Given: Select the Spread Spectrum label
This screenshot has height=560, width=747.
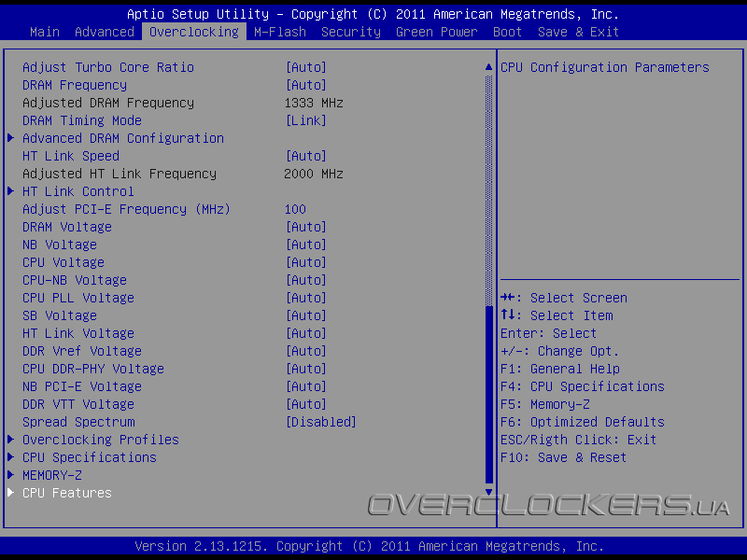Looking at the screenshot, I should (78, 422).
